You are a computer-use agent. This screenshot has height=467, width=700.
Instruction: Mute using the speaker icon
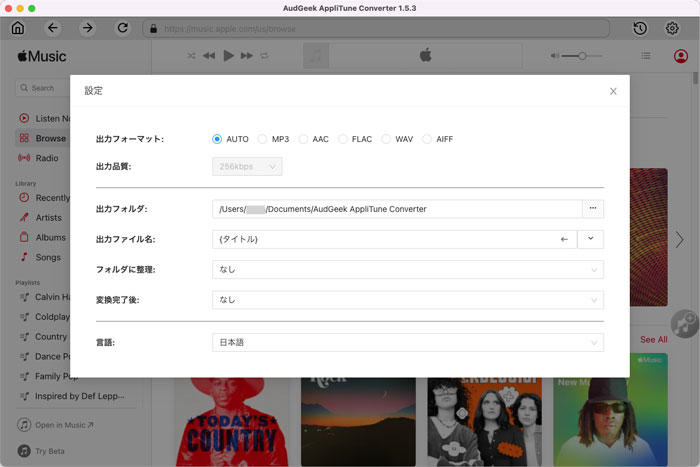click(554, 56)
